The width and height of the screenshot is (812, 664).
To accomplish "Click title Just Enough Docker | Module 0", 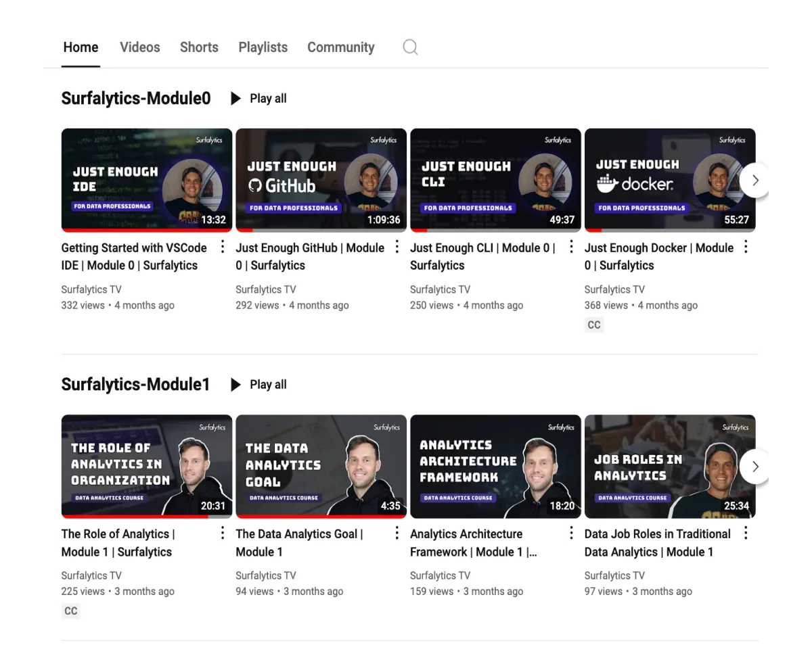I will click(x=659, y=256).
